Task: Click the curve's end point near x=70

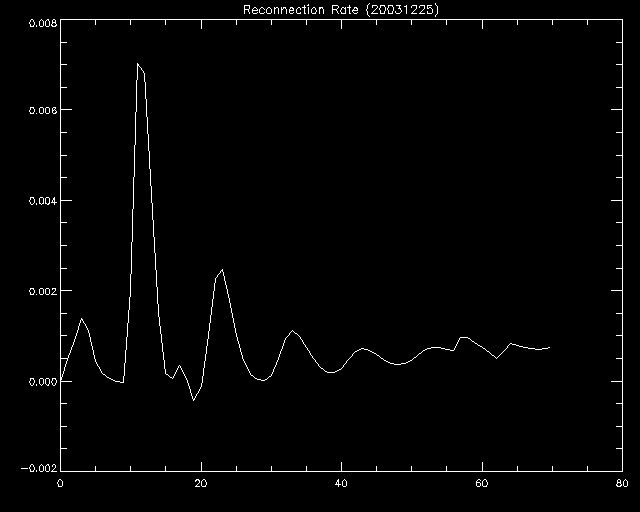Action: coord(549,347)
